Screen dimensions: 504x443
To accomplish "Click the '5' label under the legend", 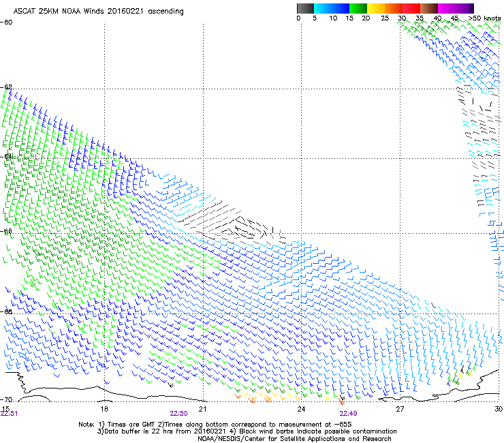I will coord(315,18).
